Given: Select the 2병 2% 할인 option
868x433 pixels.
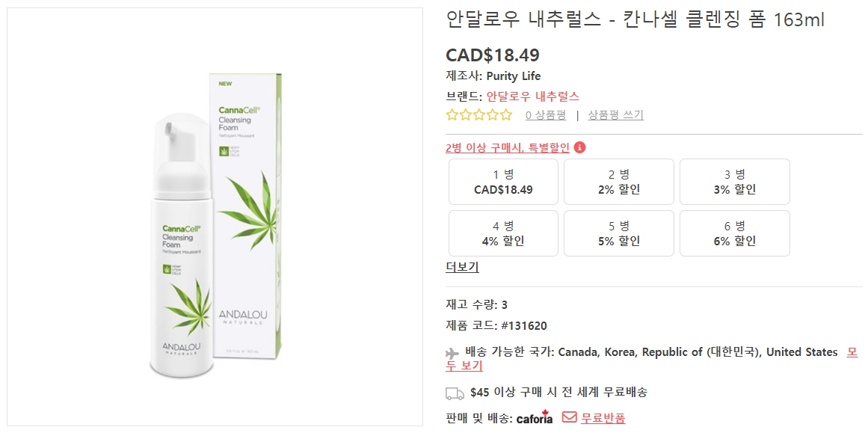Looking at the screenshot, I should click(x=618, y=182).
